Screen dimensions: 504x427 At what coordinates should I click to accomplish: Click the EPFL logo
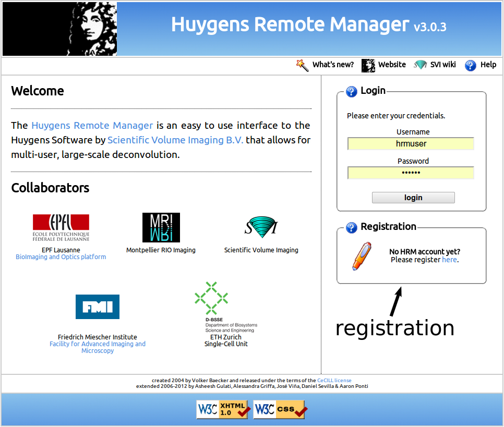[x=61, y=228]
